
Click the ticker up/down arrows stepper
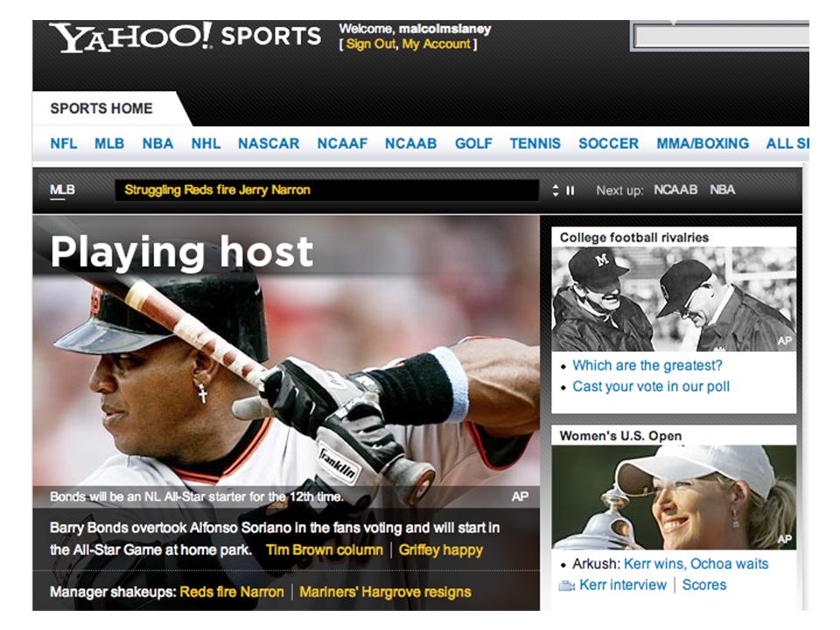556,190
